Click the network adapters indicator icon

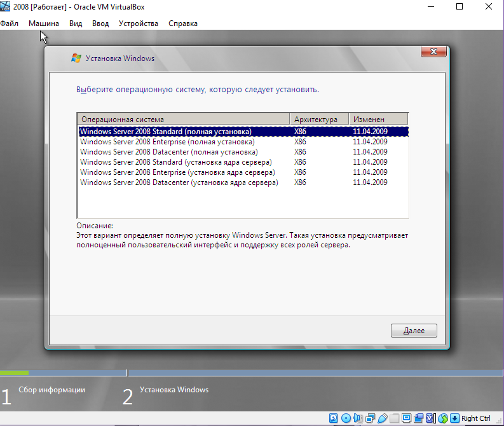tap(370, 418)
